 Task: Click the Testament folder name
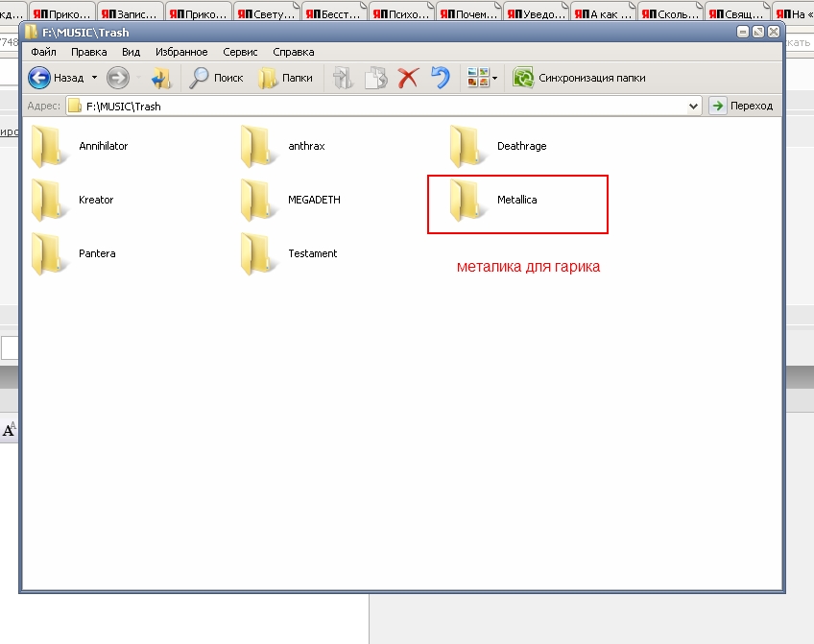(313, 253)
